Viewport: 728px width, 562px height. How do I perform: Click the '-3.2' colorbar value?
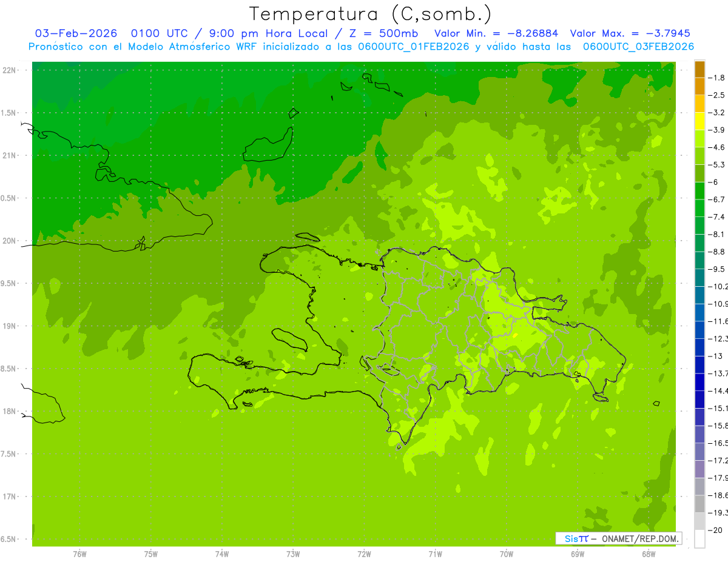(x=716, y=113)
